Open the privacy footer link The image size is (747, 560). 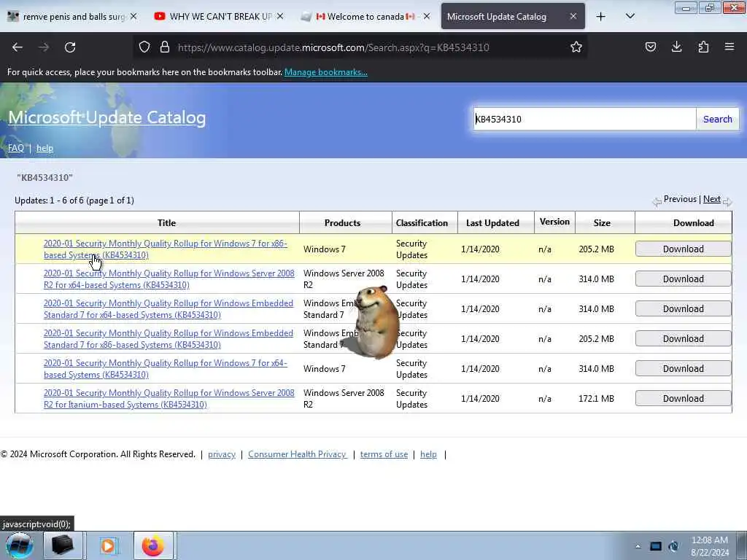coord(222,454)
